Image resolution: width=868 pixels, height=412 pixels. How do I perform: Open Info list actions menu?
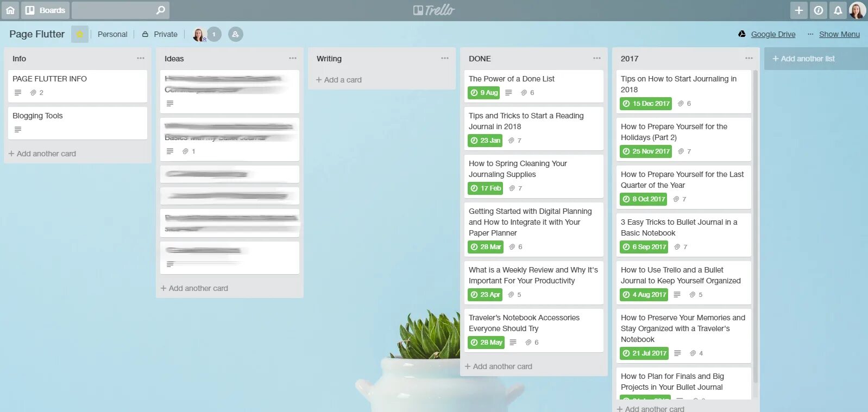pyautogui.click(x=141, y=58)
